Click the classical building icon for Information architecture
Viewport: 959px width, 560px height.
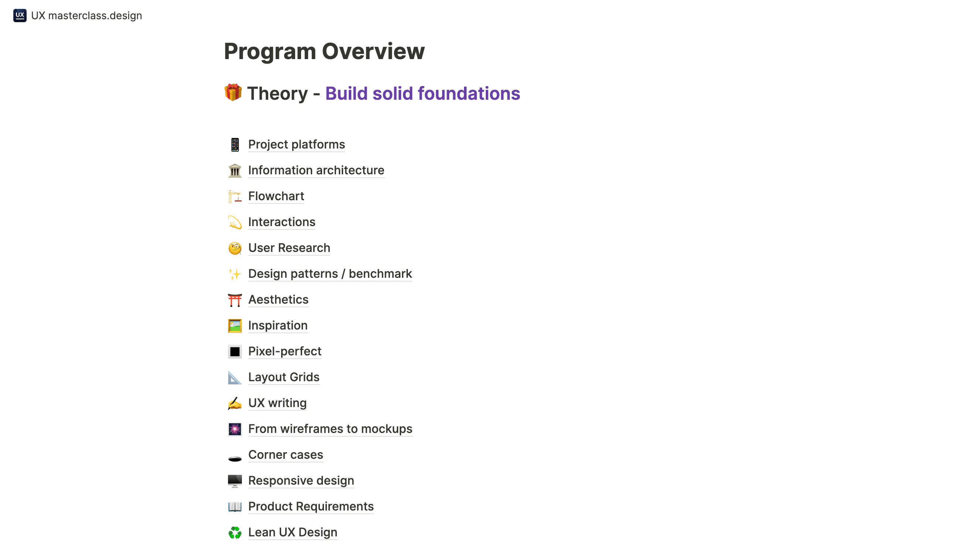coord(235,170)
